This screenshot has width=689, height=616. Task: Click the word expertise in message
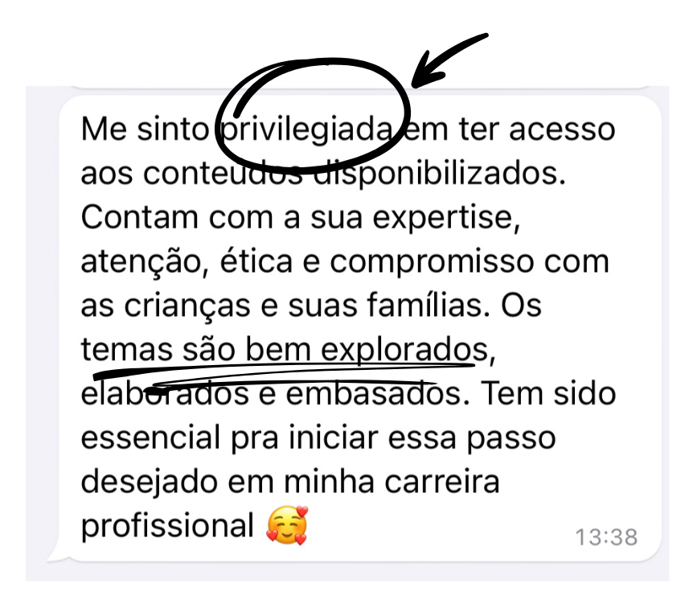[x=446, y=219]
